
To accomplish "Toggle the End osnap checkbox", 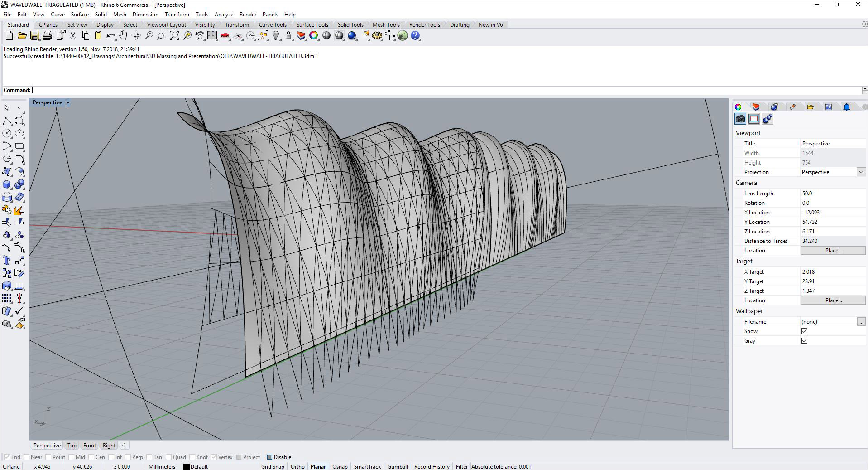I will tap(7, 457).
